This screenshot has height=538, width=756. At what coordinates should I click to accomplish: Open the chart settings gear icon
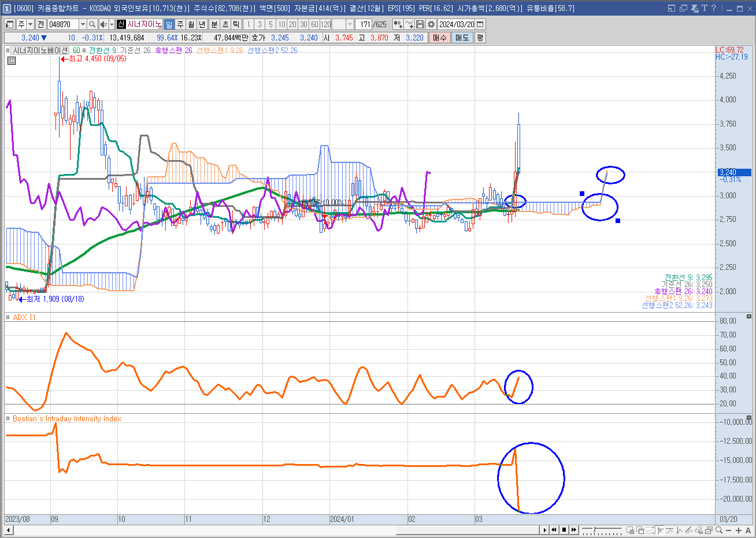point(431,24)
